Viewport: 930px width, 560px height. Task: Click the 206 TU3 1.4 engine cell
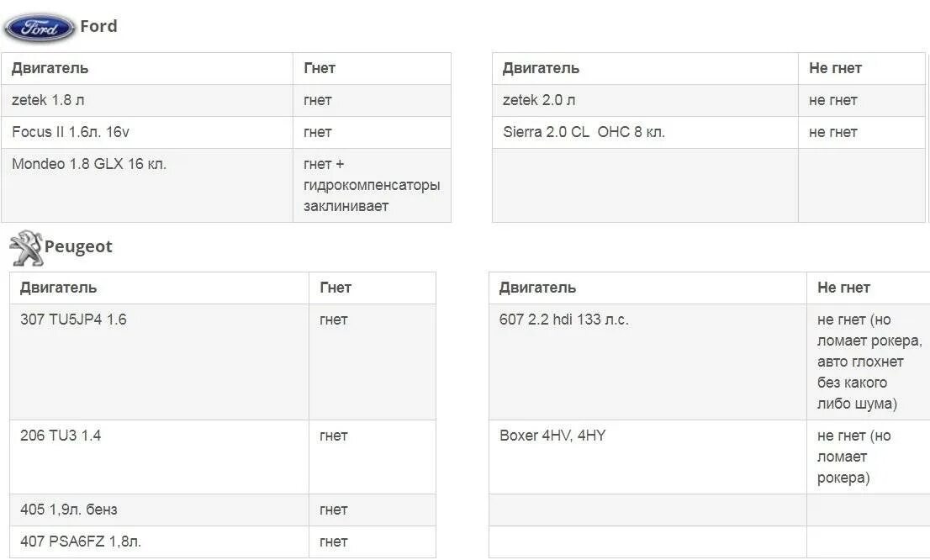159,457
